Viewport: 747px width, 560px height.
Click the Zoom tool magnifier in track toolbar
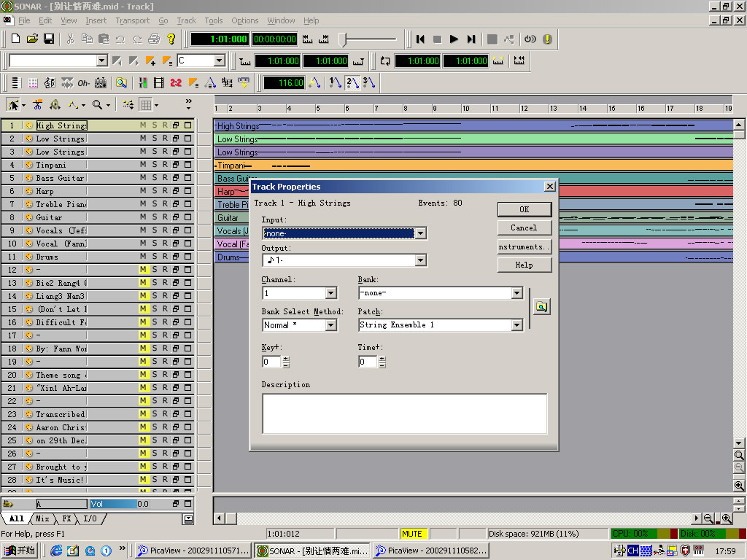point(97,104)
